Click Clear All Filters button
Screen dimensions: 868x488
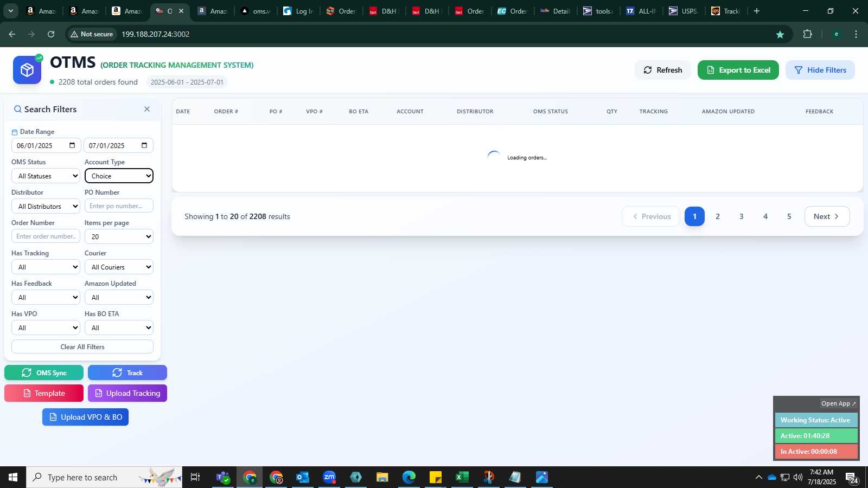[x=82, y=346]
